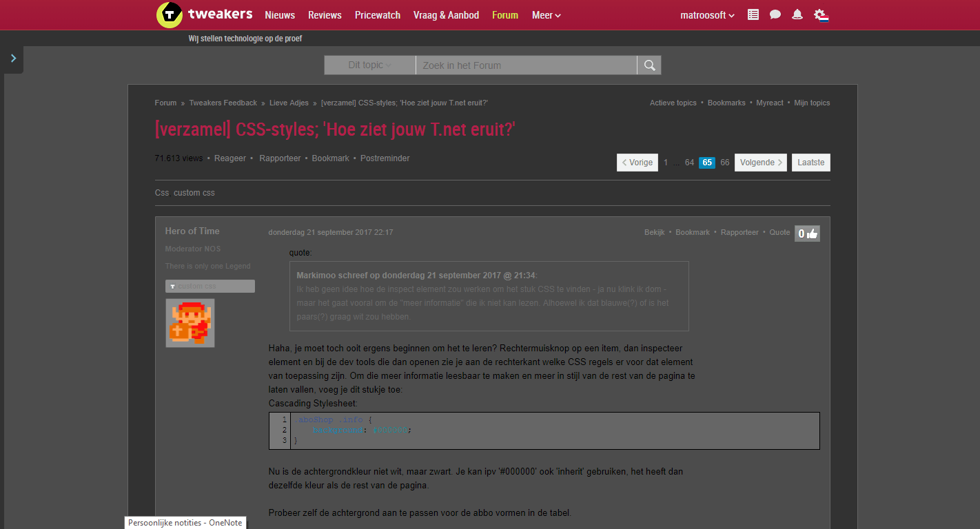Open the 'Dit topic' search scope dropdown
The width and height of the screenshot is (980, 529).
[x=370, y=65]
